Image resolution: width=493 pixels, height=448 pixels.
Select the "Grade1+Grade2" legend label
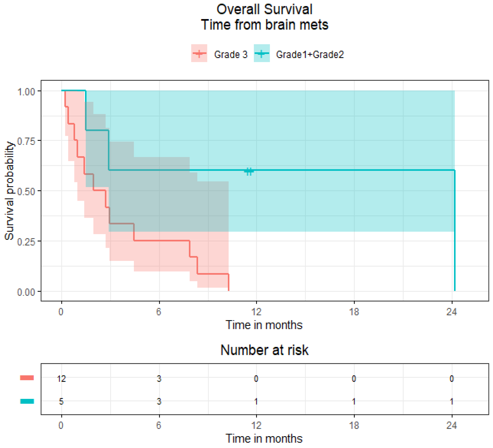pyautogui.click(x=310, y=54)
